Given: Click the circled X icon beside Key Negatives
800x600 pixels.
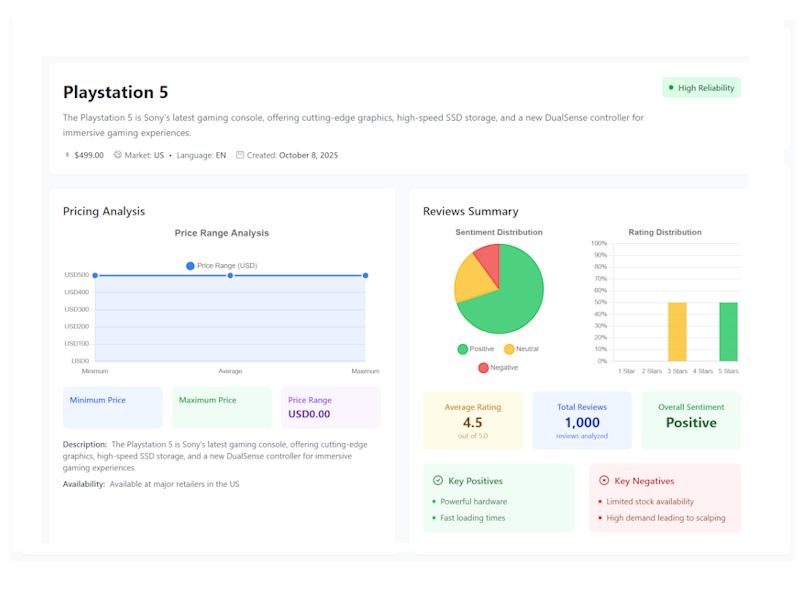Looking at the screenshot, I should (603, 481).
